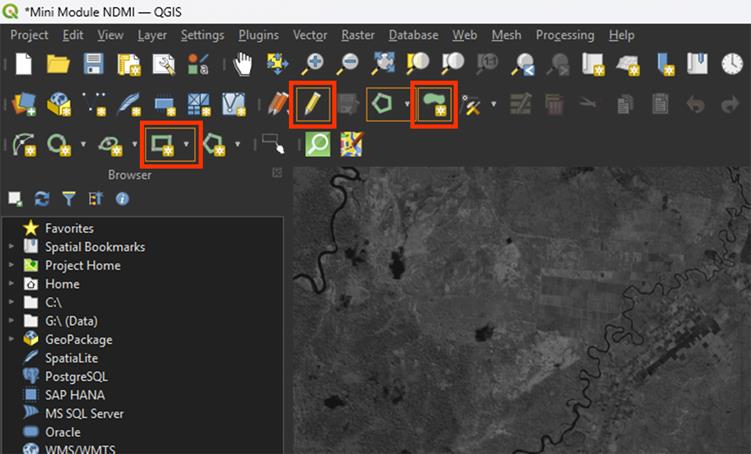Open the Processing menu
The height and width of the screenshot is (454, 751).
point(564,35)
